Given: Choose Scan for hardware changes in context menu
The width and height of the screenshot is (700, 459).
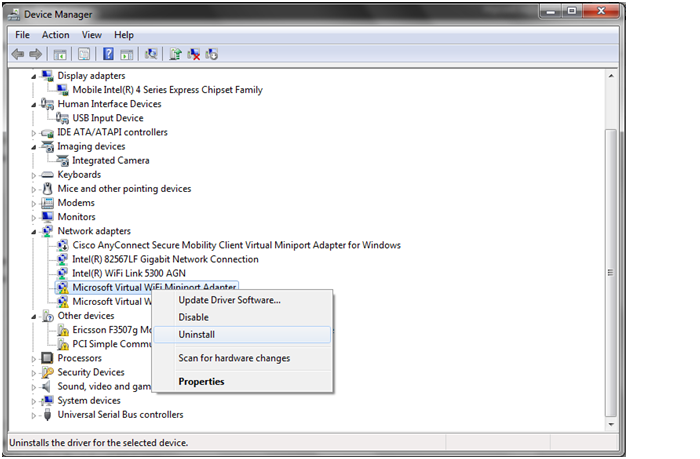Looking at the screenshot, I should [242, 358].
